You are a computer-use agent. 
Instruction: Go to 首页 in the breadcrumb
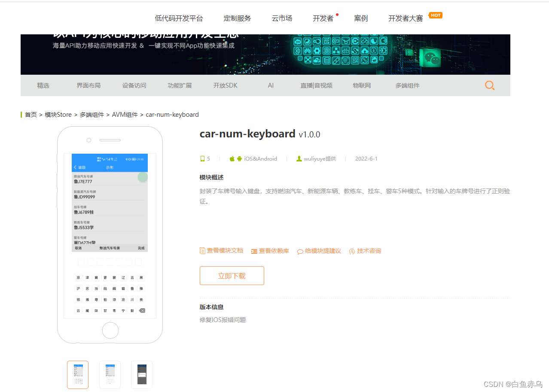click(x=31, y=115)
